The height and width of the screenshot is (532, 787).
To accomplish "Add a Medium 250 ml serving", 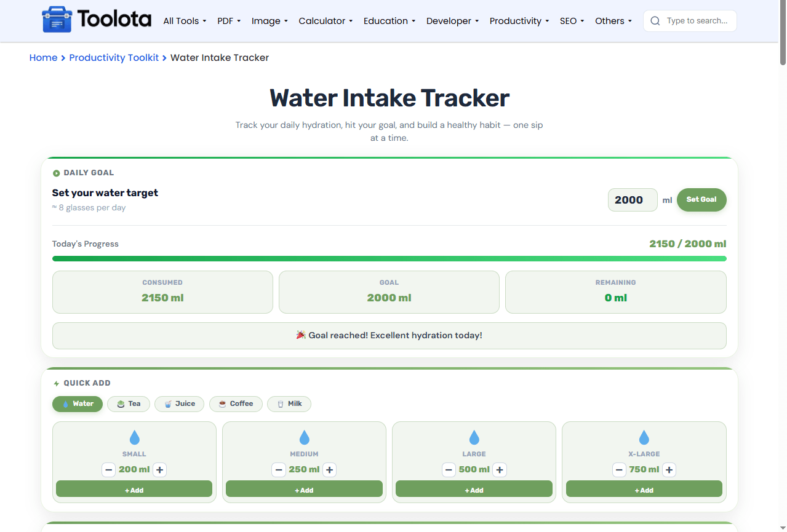I will tap(304, 489).
